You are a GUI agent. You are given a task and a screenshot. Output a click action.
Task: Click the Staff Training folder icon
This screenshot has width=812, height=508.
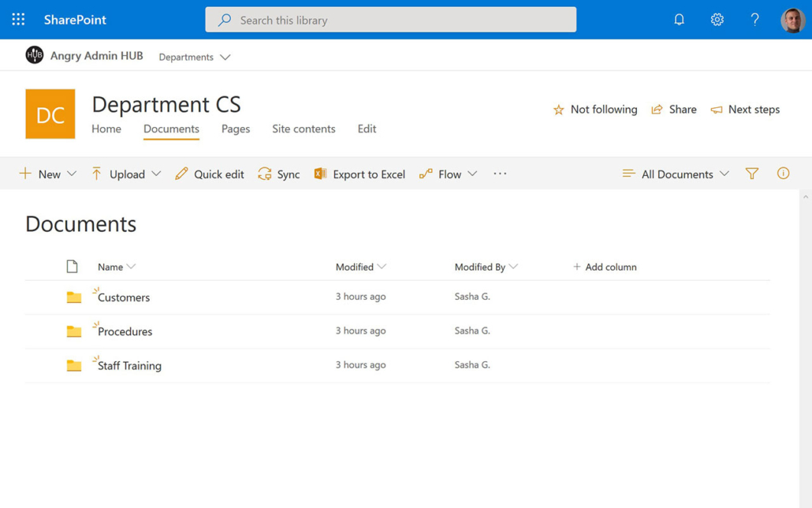click(x=74, y=365)
